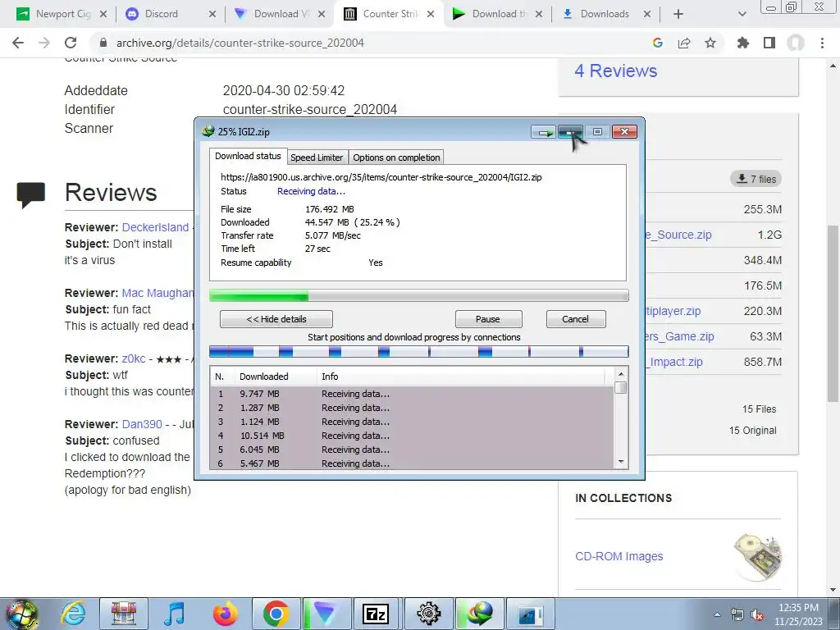Launch Firefox from taskbar
The image size is (840, 630).
pos(225,614)
